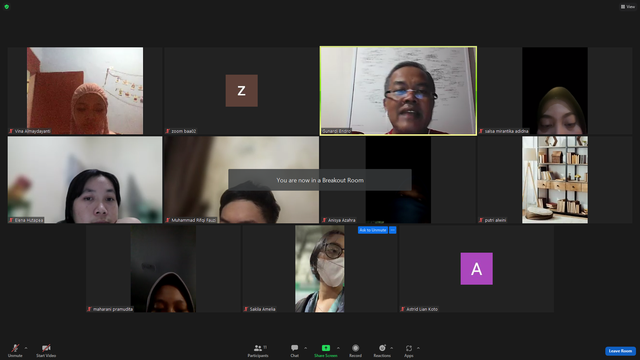The image size is (640, 360).
Task: Unmute the microphone in the toolbar
Action: click(x=15, y=350)
